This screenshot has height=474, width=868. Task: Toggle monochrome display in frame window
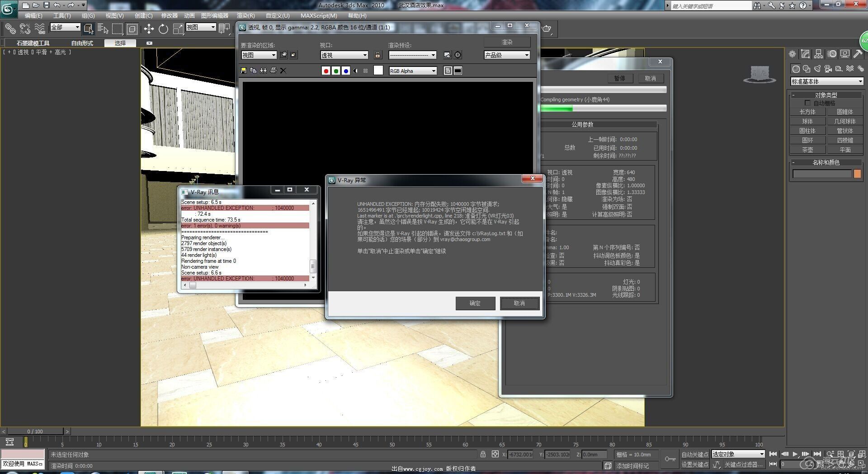point(365,71)
